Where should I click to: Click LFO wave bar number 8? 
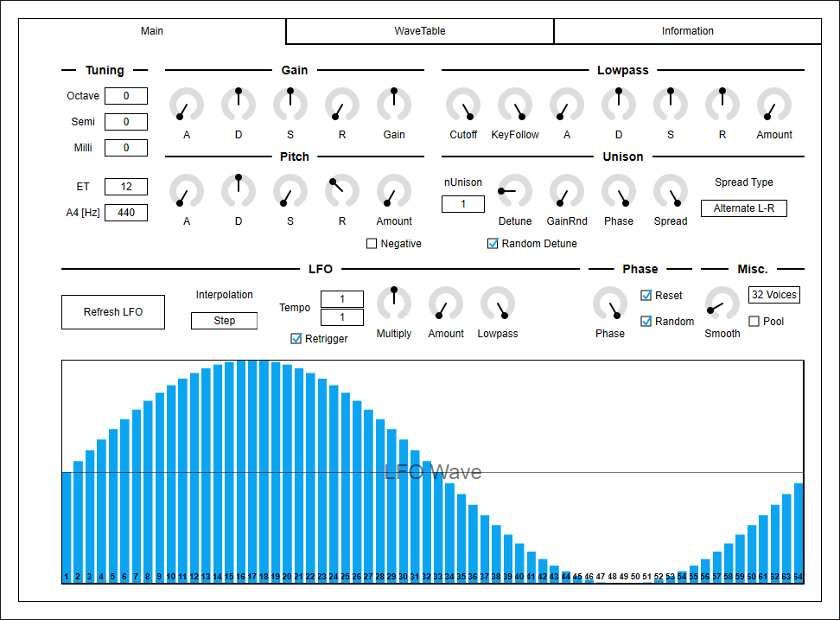tap(148, 491)
